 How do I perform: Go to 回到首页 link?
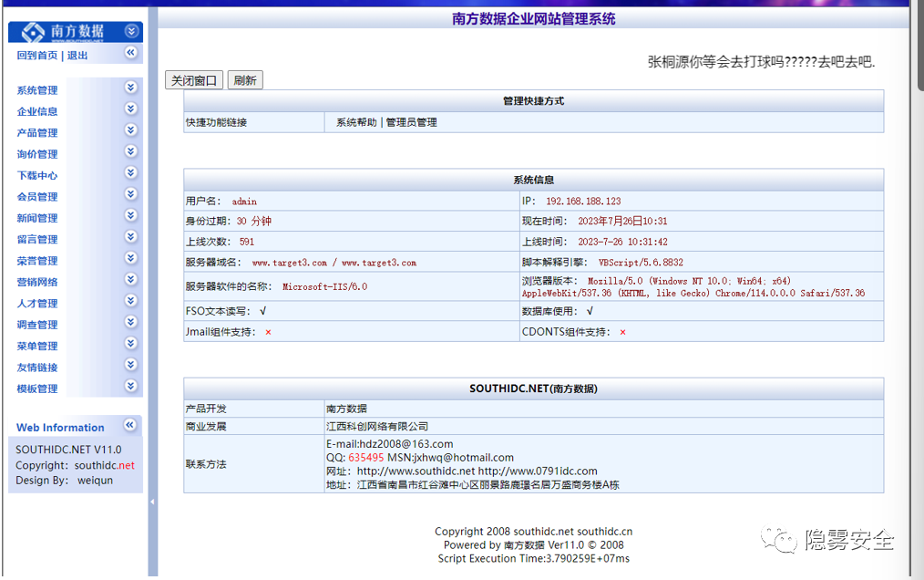tap(37, 56)
